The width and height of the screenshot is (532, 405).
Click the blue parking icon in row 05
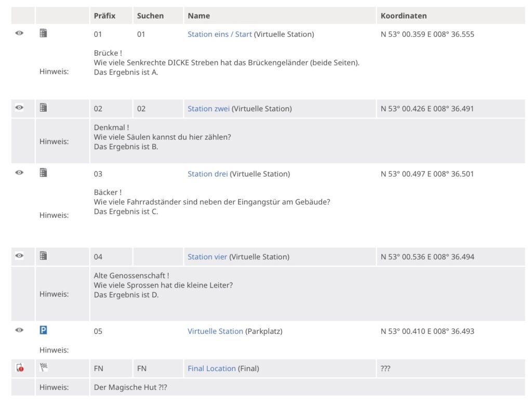click(x=44, y=330)
